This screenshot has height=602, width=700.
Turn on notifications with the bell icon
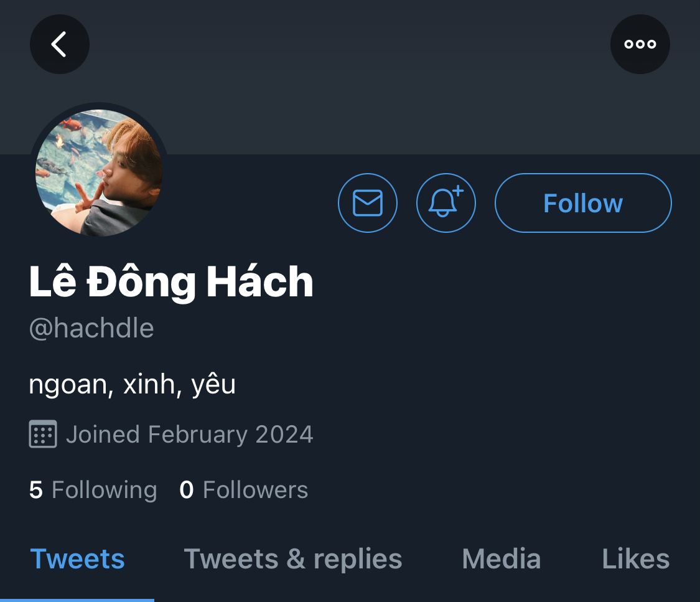tap(446, 203)
